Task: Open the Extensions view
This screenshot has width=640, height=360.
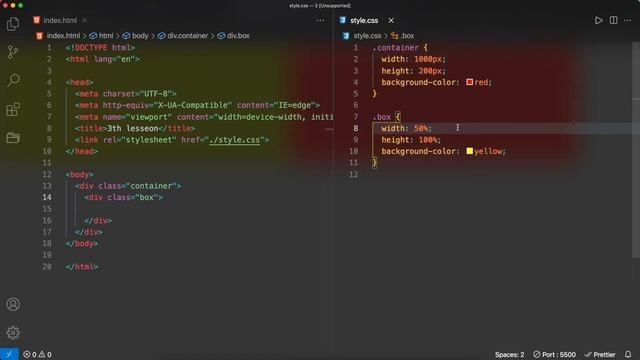Action: tap(13, 109)
